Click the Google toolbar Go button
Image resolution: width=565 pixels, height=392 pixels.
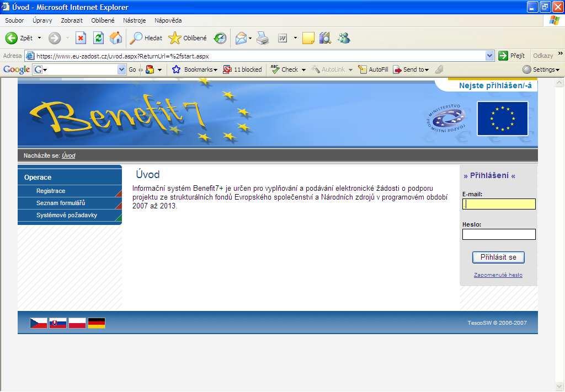tap(132, 69)
